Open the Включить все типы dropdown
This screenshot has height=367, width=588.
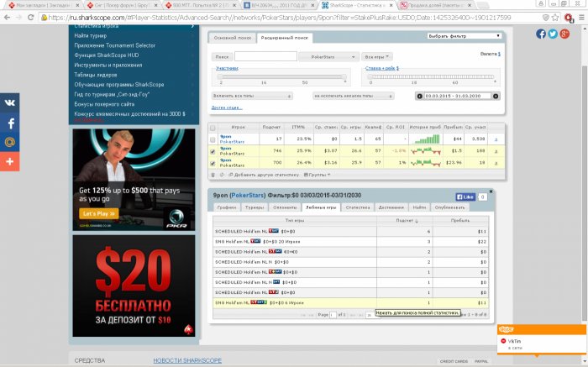(x=252, y=96)
